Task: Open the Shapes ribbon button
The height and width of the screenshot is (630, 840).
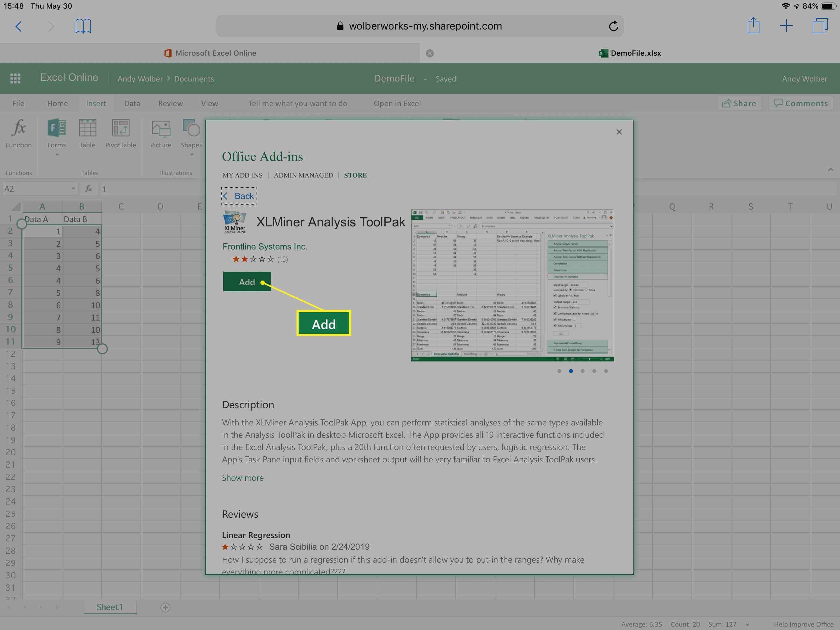Action: click(191, 137)
